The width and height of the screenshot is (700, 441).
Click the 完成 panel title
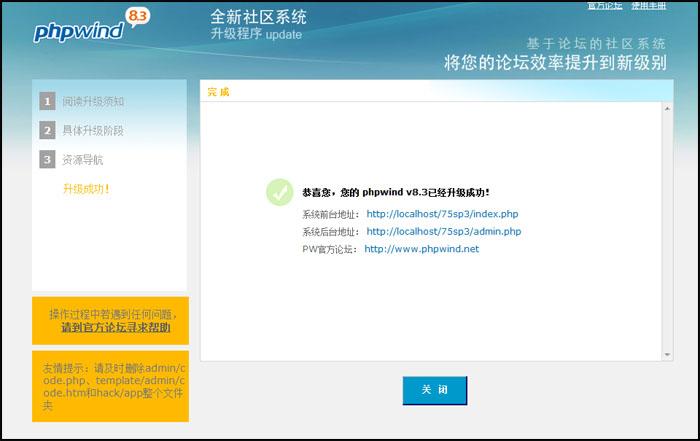coord(218,92)
